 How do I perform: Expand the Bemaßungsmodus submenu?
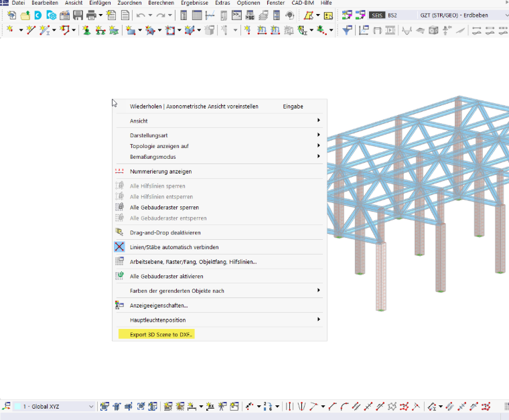pyautogui.click(x=220, y=157)
